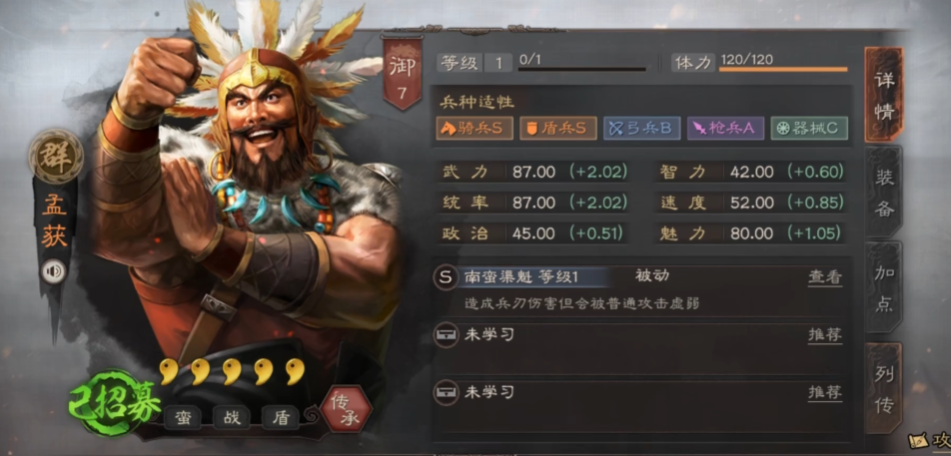Open the second empty skill slot icon
The width and height of the screenshot is (951, 456).
tap(446, 393)
